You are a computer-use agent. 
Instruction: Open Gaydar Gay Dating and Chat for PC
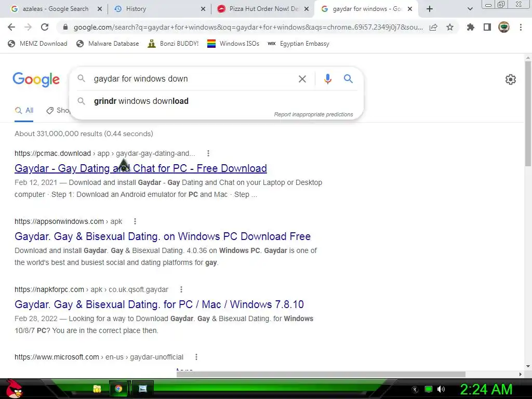[x=140, y=168]
